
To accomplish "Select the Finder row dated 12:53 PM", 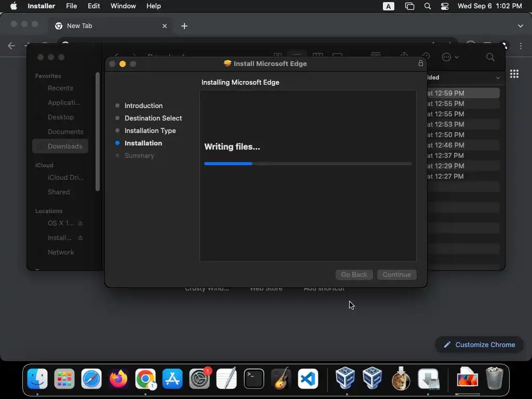I will (463, 124).
